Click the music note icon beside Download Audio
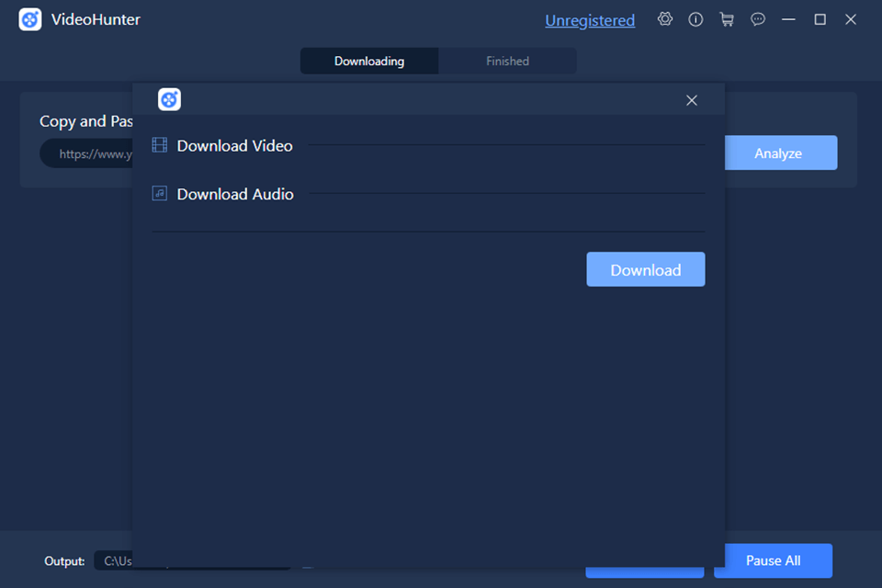882x588 pixels. [160, 194]
